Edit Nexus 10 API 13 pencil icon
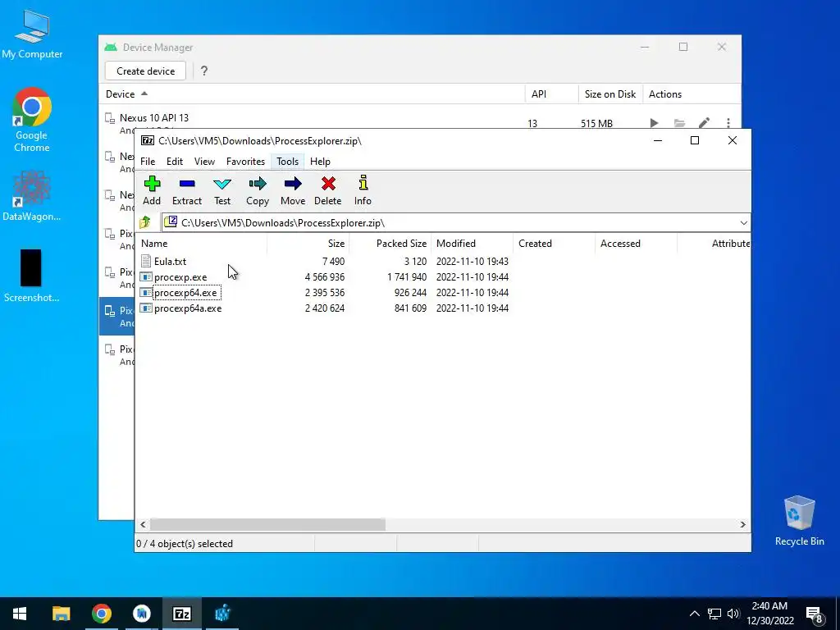The height and width of the screenshot is (630, 840). pos(704,123)
